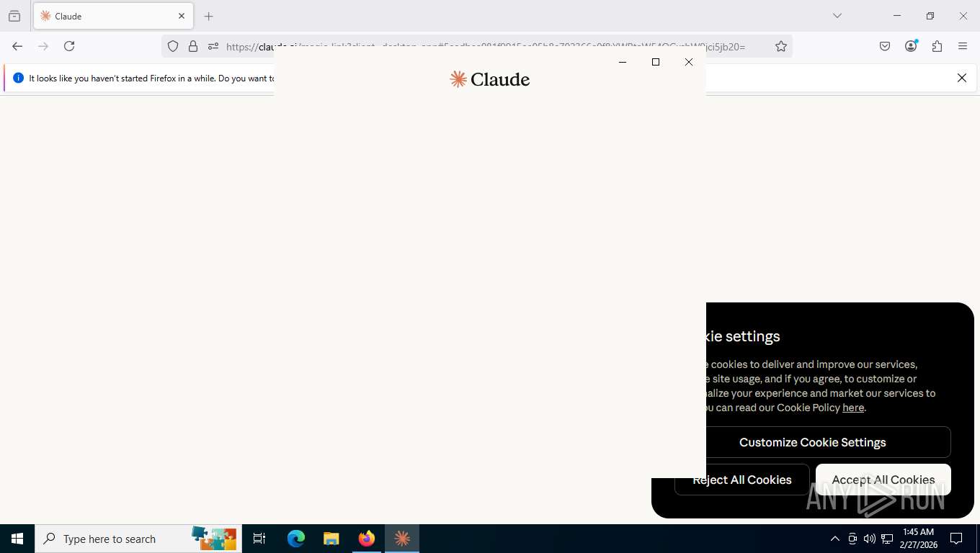Launch Microsoft Edge from taskbar
This screenshot has width=980, height=553.
[x=296, y=539]
